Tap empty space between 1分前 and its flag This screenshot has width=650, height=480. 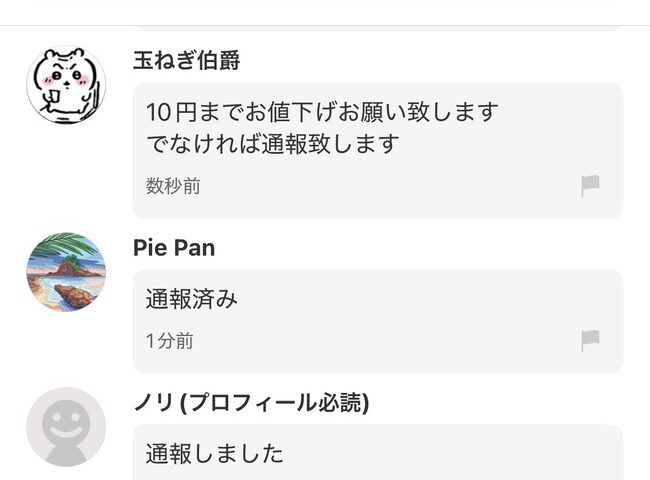pos(380,341)
